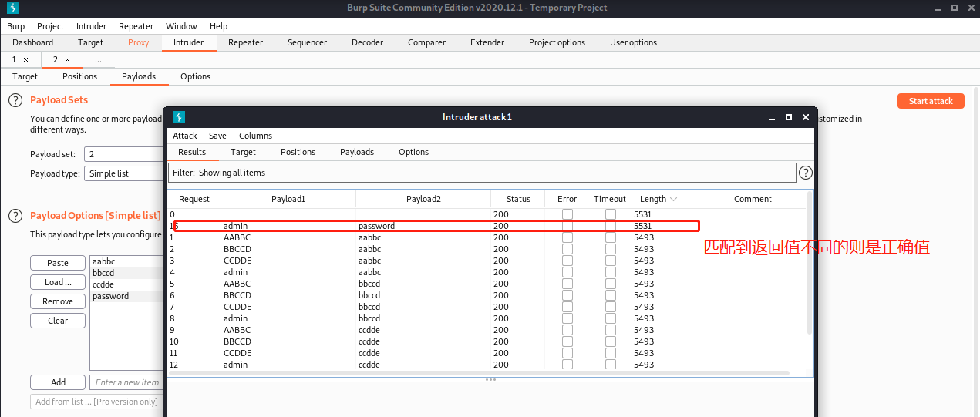The width and height of the screenshot is (980, 417).
Task: Switch to the main Target tab
Action: coord(90,42)
